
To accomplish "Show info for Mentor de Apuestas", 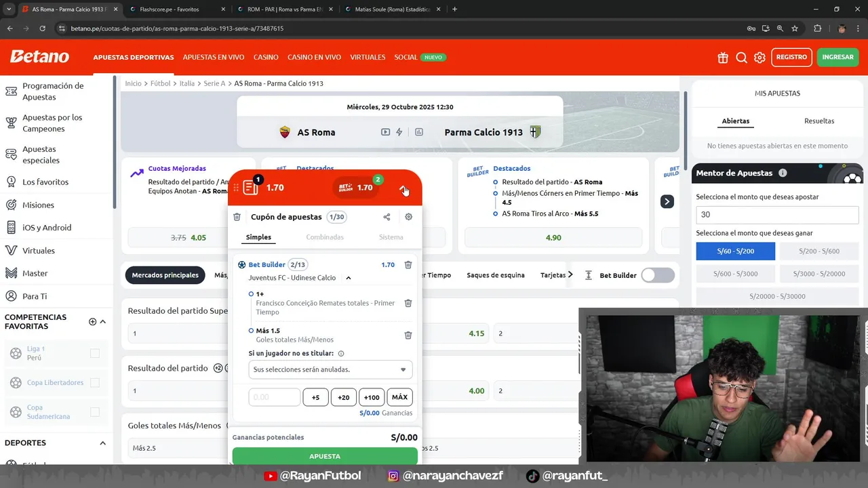I will 783,173.
